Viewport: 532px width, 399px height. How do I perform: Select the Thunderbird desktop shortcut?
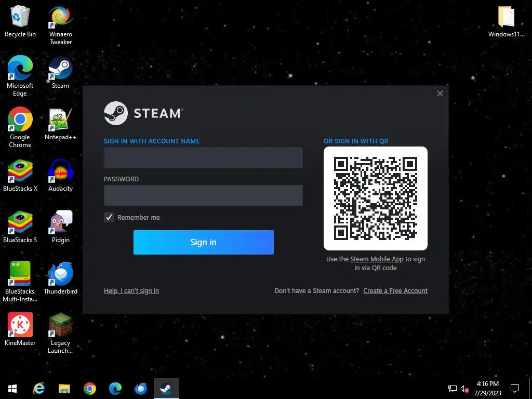[60, 278]
